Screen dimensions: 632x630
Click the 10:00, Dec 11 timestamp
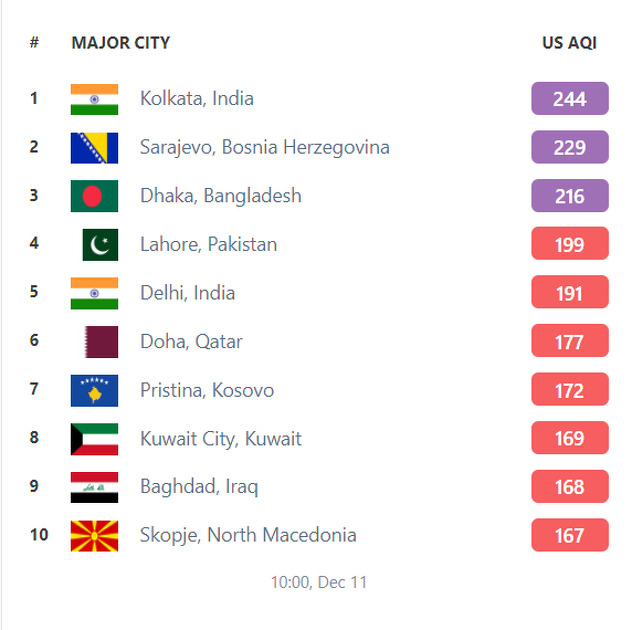(x=319, y=582)
